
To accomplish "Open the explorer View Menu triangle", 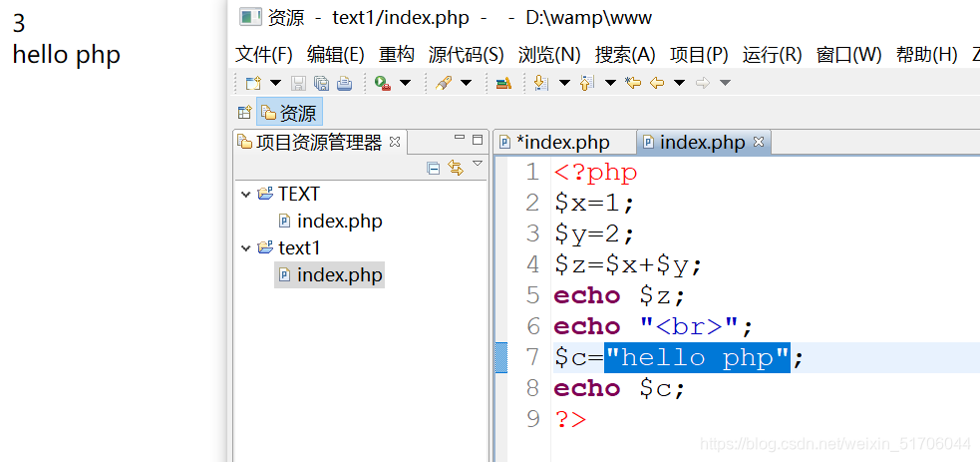I will (x=478, y=164).
